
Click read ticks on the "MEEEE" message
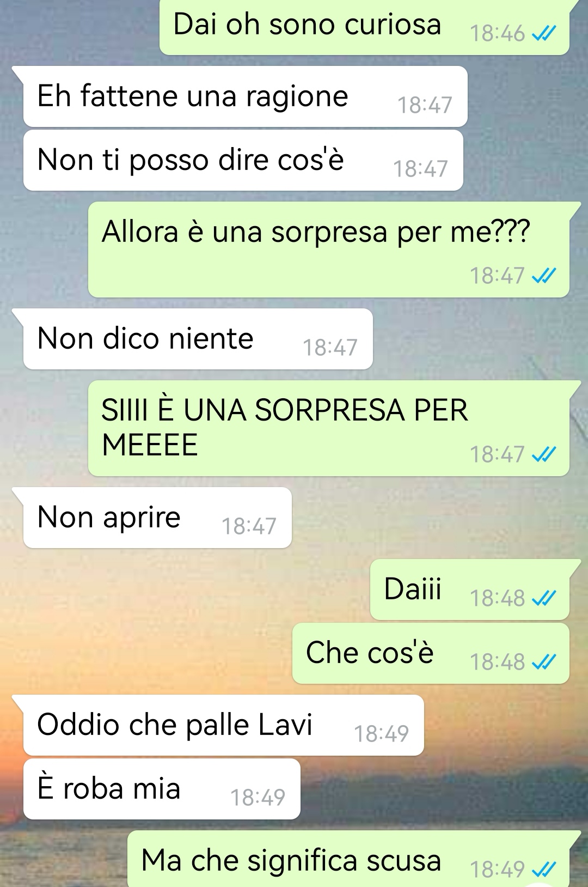[544, 455]
